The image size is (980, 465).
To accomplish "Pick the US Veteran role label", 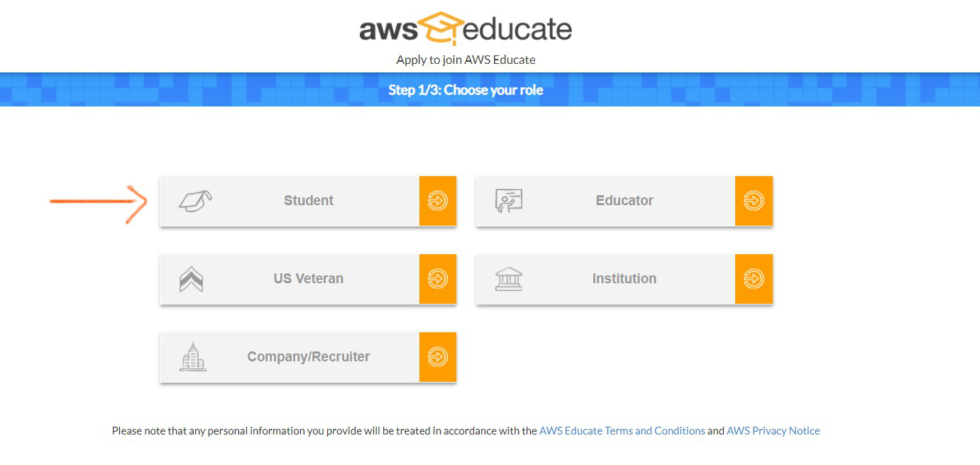I will coord(309,279).
